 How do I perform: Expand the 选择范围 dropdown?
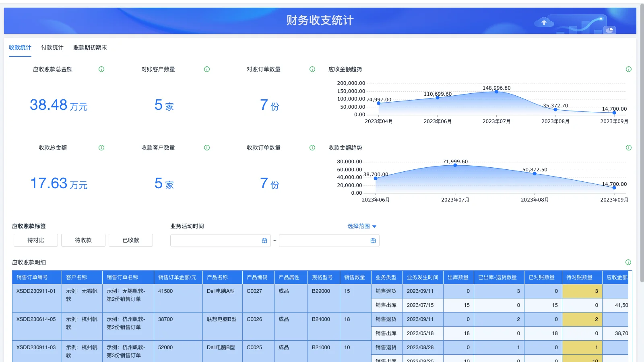tap(361, 226)
